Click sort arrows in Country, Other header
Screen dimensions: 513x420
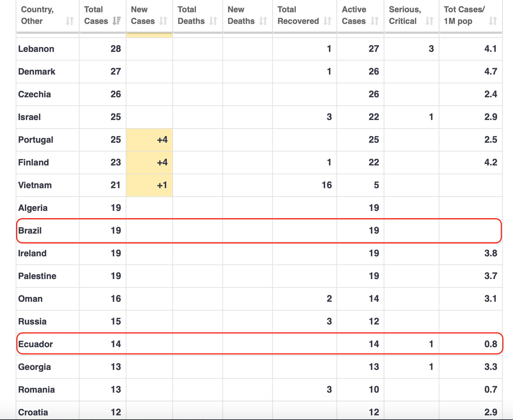pyautogui.click(x=70, y=21)
